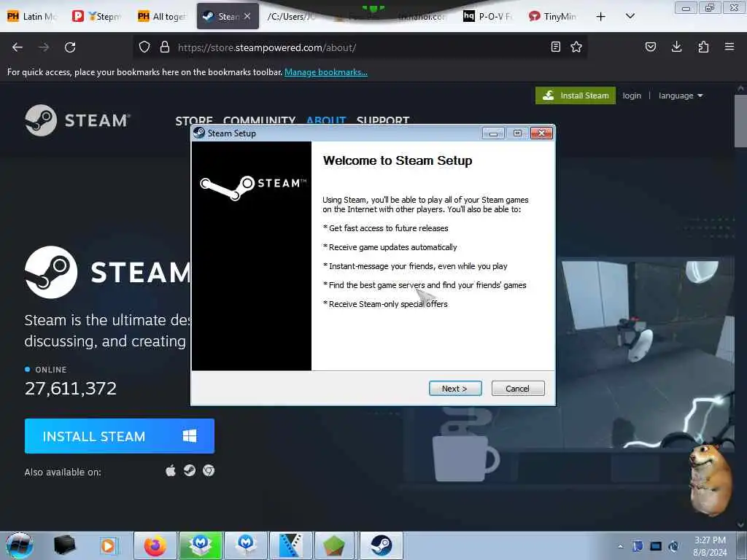Click the Next button in Steam Setup
The height and width of the screenshot is (560, 747).
(455, 389)
